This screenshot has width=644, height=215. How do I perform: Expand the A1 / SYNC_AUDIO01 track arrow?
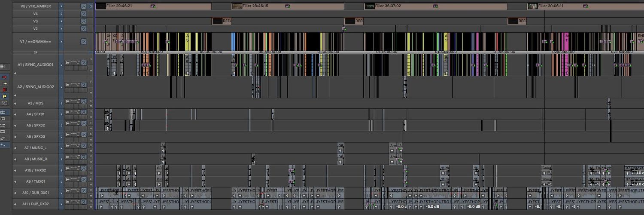[x=15, y=73]
